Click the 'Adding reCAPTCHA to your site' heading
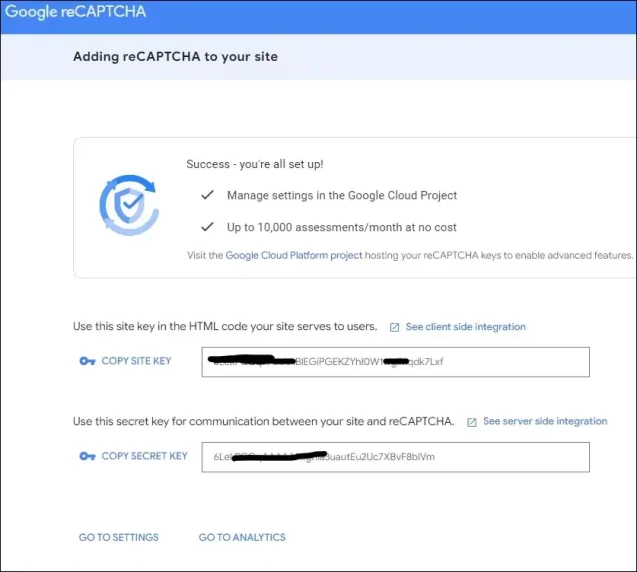 (x=176, y=56)
